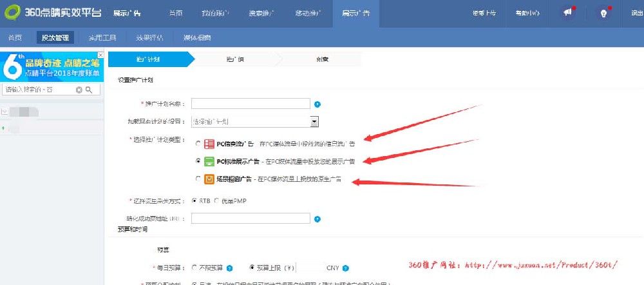The image size is (644, 285).
Task: Click the 推广计划 wizard step
Action: point(148,59)
